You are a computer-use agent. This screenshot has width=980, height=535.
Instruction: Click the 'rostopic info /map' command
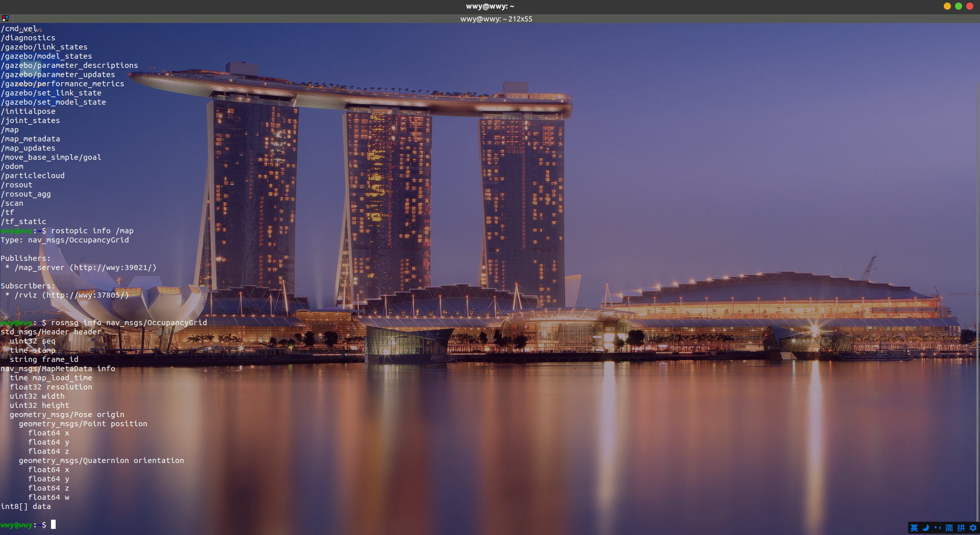pos(92,231)
